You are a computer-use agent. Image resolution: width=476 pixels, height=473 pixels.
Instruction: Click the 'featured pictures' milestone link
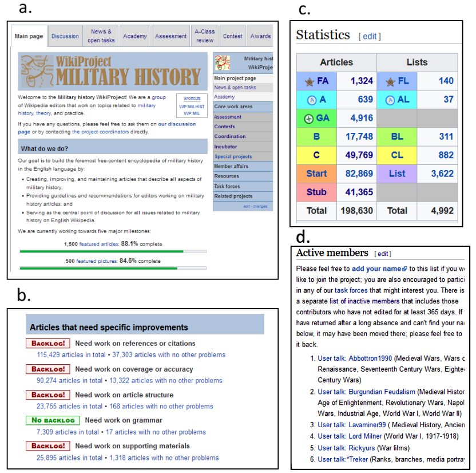[97, 261]
